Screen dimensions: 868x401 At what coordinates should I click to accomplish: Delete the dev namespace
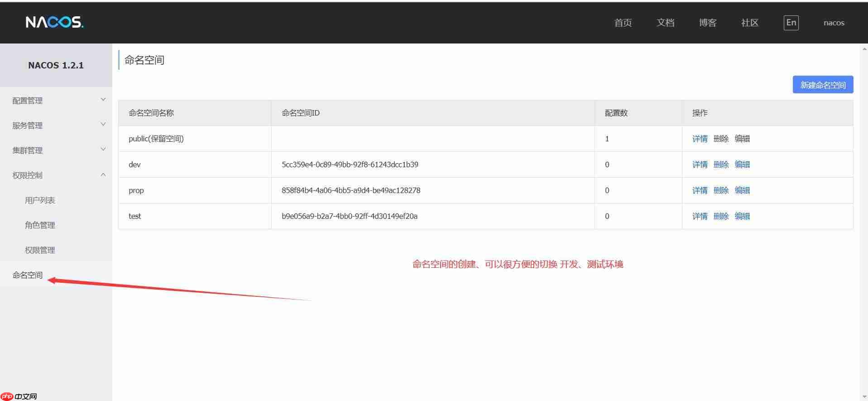click(721, 164)
